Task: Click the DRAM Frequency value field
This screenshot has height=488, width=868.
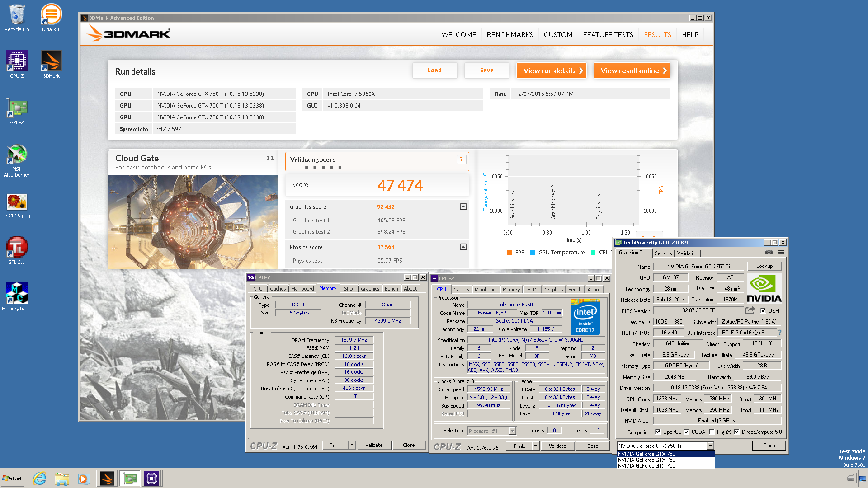Action: (354, 340)
